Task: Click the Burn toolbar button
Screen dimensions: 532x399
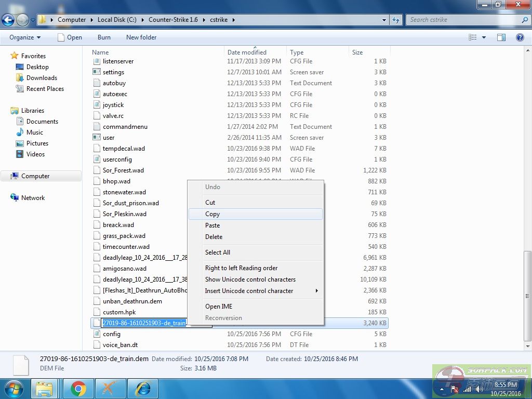Action: (104, 37)
